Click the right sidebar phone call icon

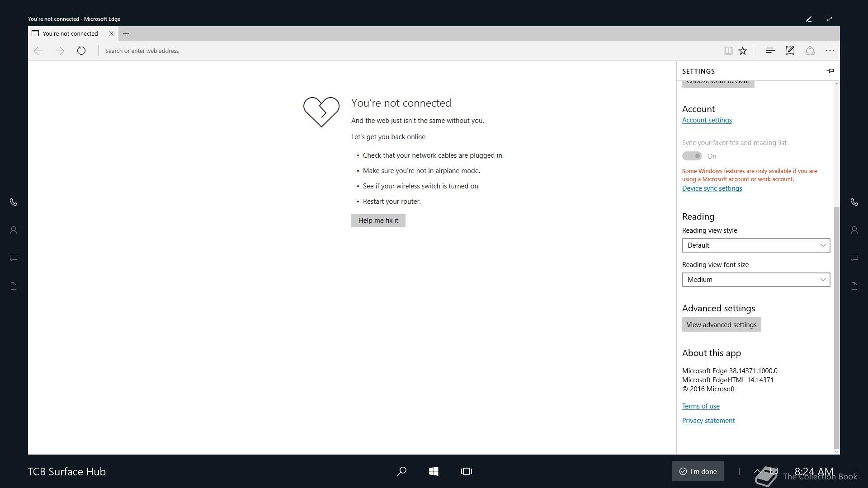coord(854,202)
